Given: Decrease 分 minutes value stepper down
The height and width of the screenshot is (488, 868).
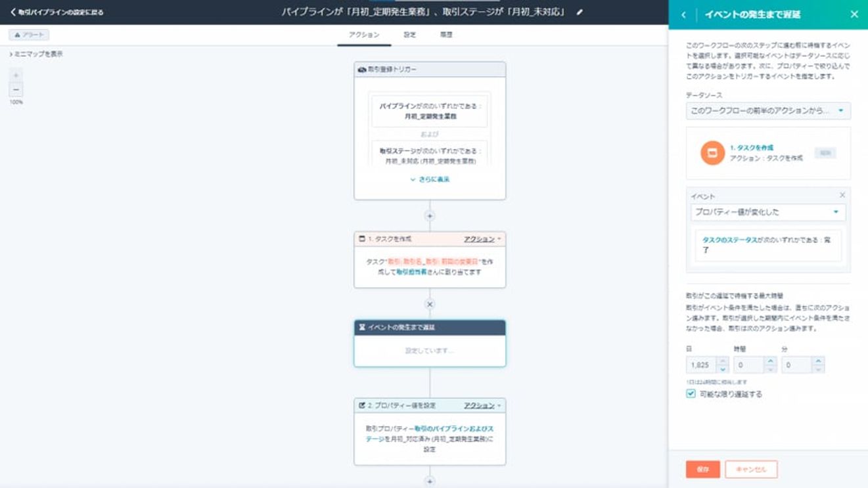Looking at the screenshot, I should (818, 369).
